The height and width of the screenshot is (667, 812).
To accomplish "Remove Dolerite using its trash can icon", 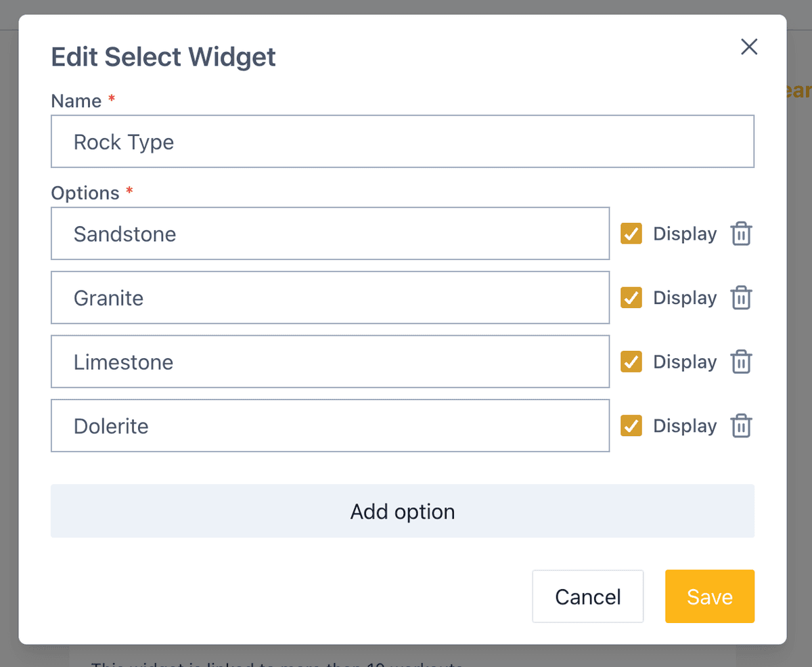I will (741, 425).
